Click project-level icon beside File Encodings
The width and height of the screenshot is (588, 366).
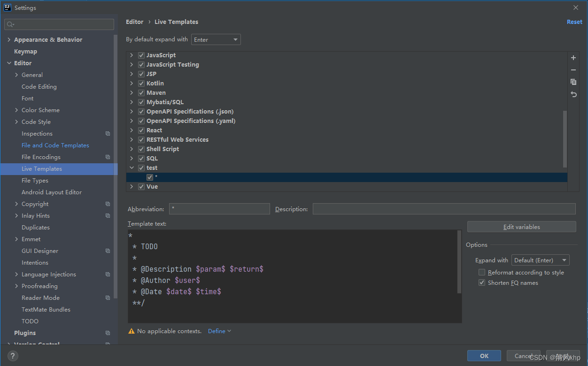click(x=108, y=157)
